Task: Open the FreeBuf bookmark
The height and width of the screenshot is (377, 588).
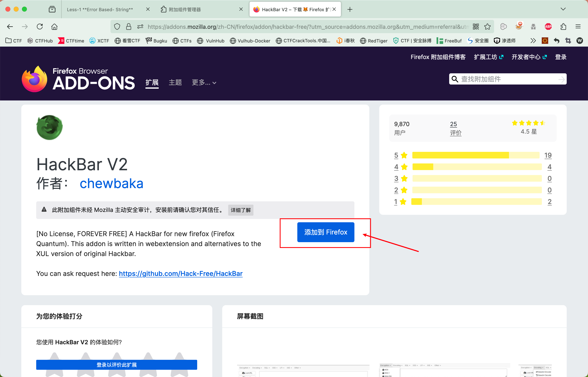Action: 449,41
